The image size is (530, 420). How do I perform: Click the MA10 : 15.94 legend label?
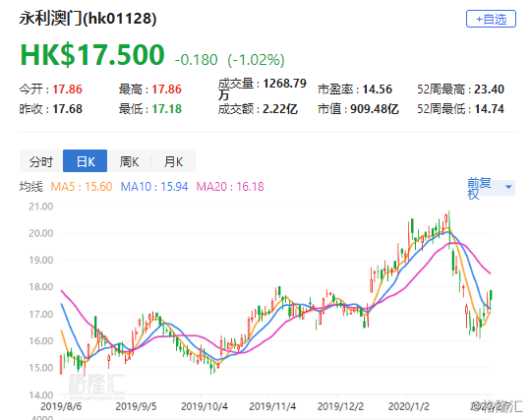click(x=154, y=187)
